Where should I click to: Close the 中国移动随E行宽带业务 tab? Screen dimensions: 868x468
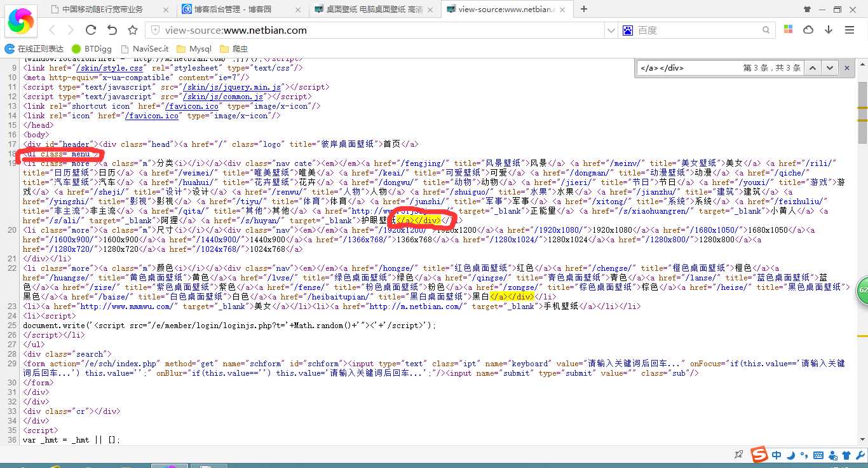[x=165, y=9]
